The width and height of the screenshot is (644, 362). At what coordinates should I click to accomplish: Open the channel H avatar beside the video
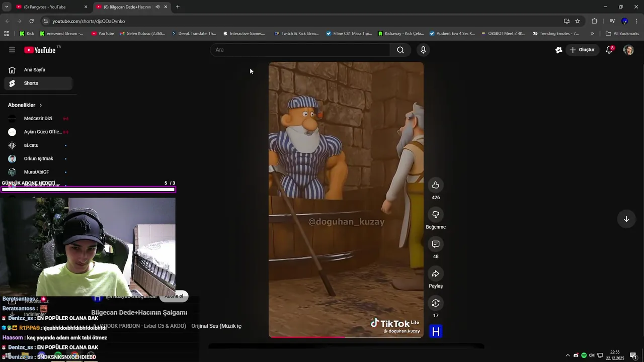click(x=436, y=331)
